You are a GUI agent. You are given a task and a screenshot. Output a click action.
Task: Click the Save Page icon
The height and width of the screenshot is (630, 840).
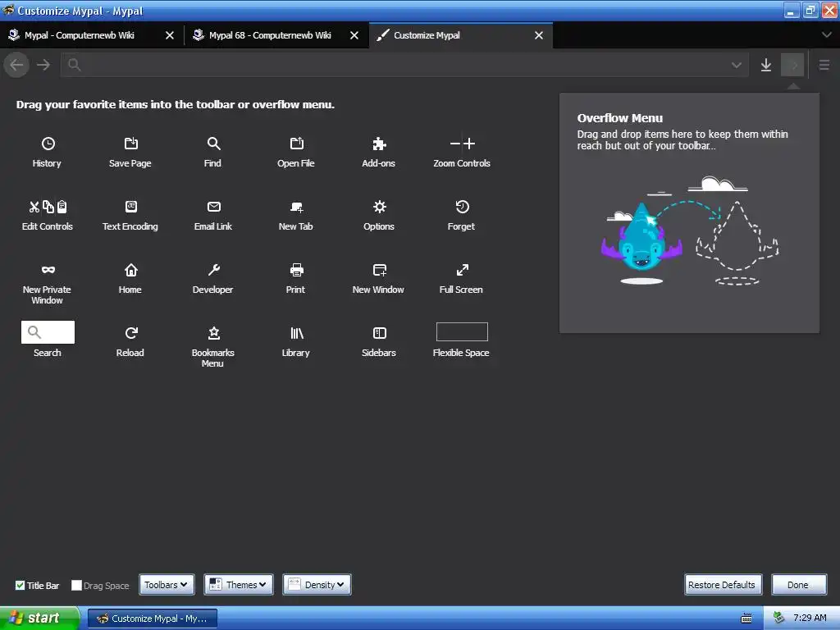click(130, 144)
